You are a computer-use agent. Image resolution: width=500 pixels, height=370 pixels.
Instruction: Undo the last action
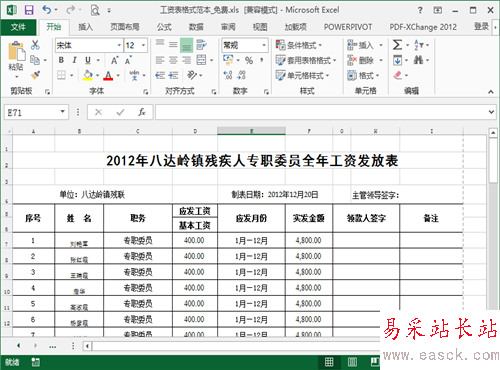coord(46,10)
